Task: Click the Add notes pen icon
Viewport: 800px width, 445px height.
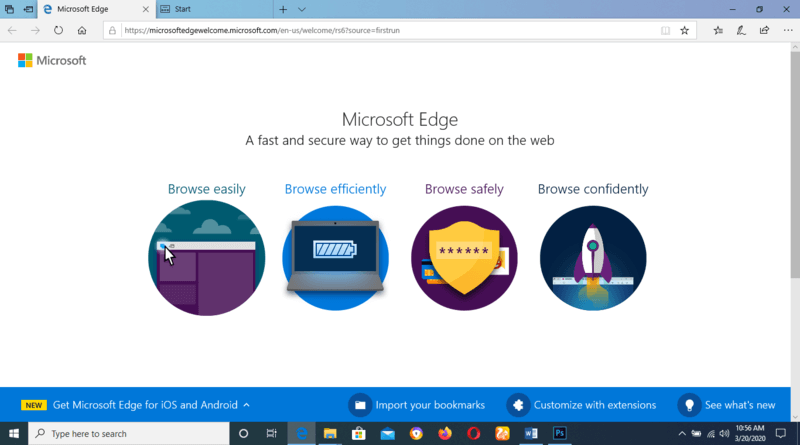Action: pos(741,30)
